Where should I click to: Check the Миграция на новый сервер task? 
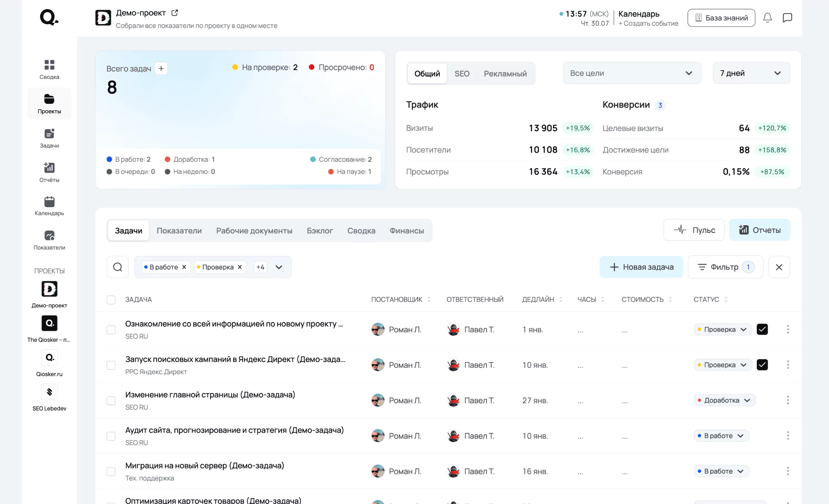[x=111, y=472]
